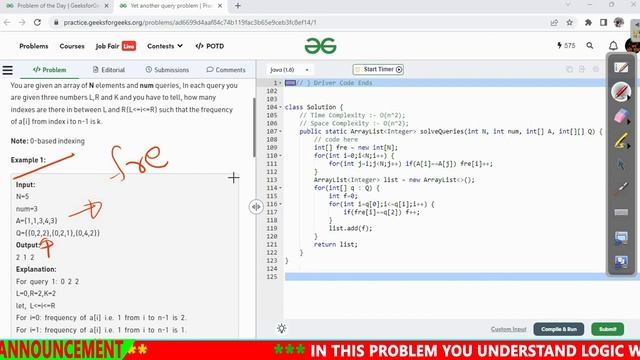Switch to the Problem tab
This screenshot has width=640, height=360.
tap(49, 70)
